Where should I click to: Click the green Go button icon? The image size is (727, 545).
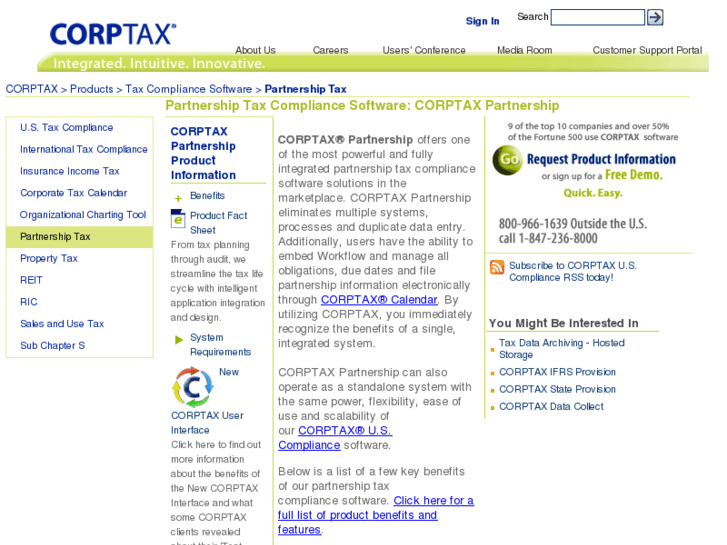click(508, 160)
